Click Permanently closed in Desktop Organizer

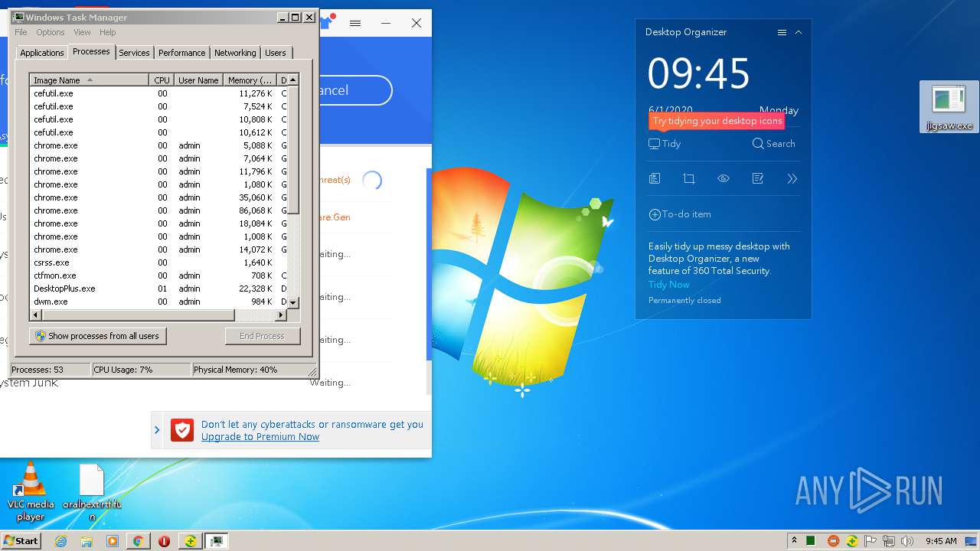(x=684, y=300)
